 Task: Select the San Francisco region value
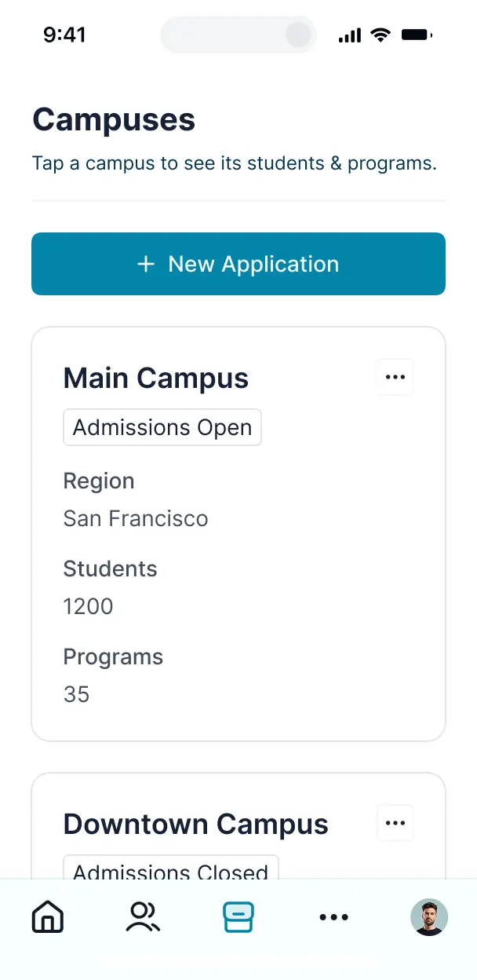[136, 518]
